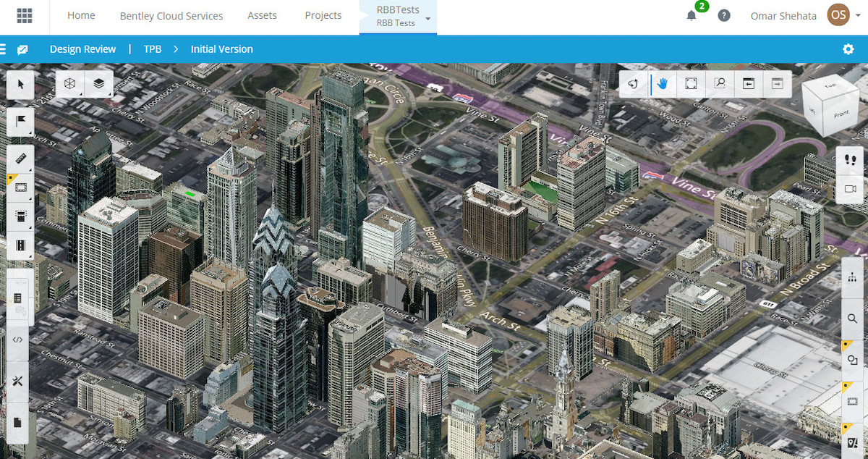Image resolution: width=868 pixels, height=459 pixels.
Task: Click the fit view tool
Action: (x=692, y=84)
